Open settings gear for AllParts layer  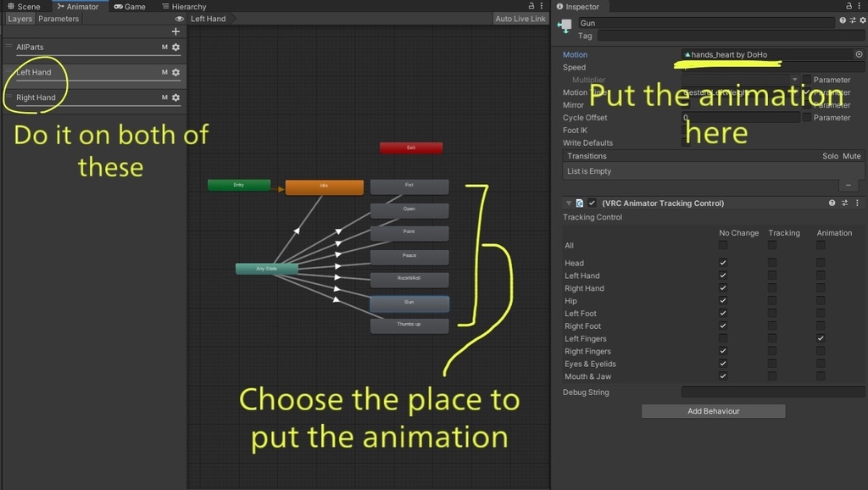pyautogui.click(x=175, y=47)
